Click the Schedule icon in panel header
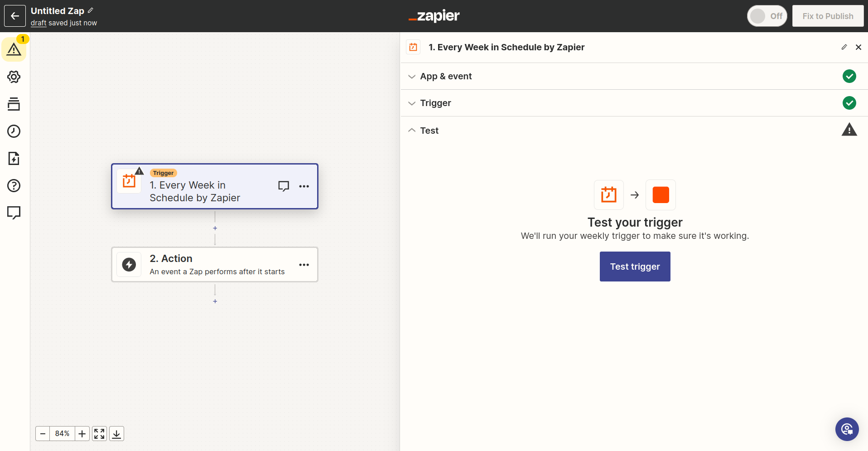The width and height of the screenshot is (868, 451). coord(413,47)
